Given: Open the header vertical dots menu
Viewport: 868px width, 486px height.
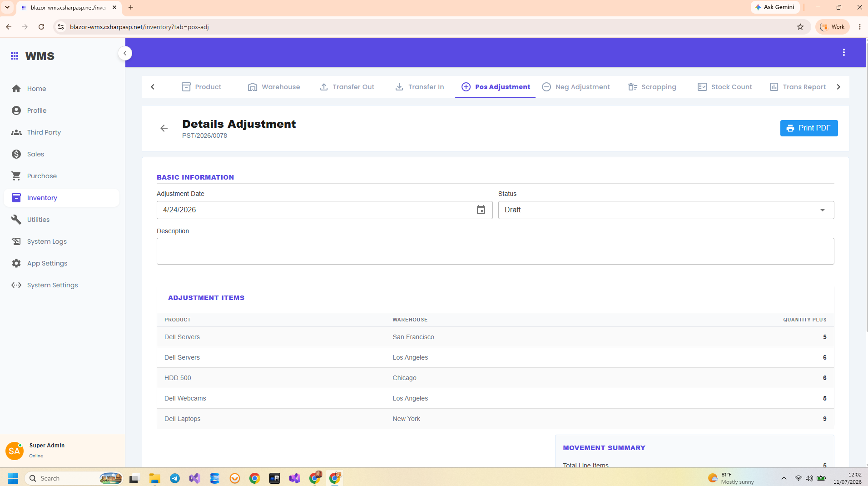Looking at the screenshot, I should [x=844, y=52].
